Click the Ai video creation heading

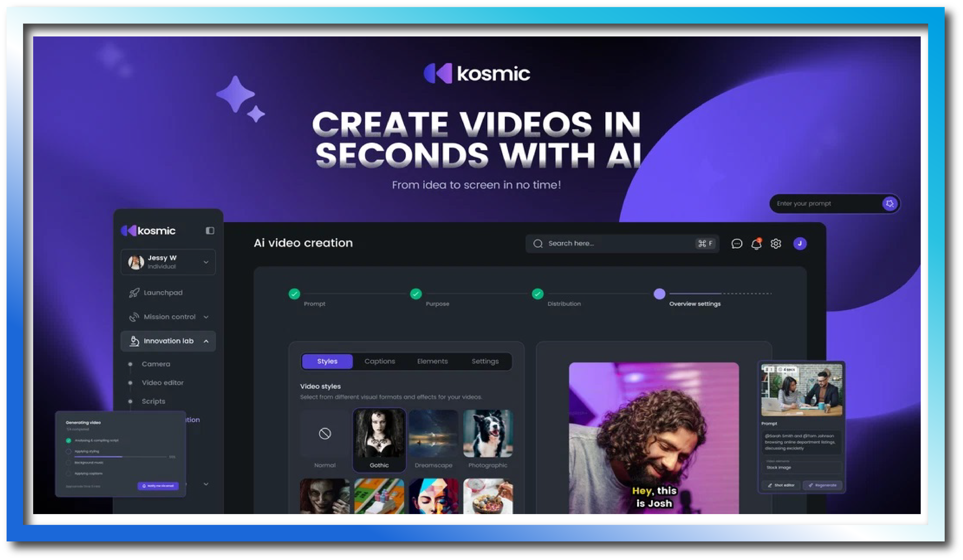click(303, 243)
